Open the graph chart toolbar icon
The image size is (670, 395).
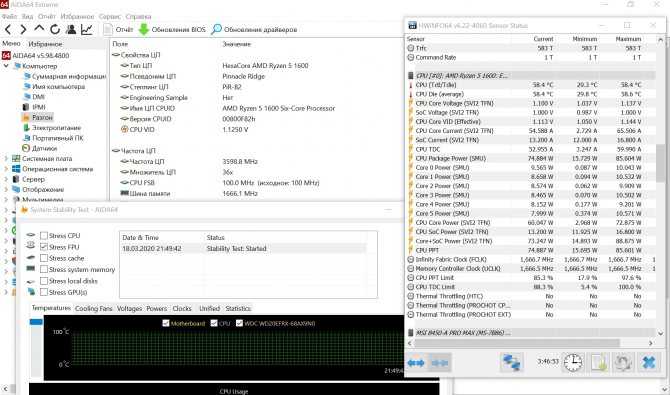point(87,29)
